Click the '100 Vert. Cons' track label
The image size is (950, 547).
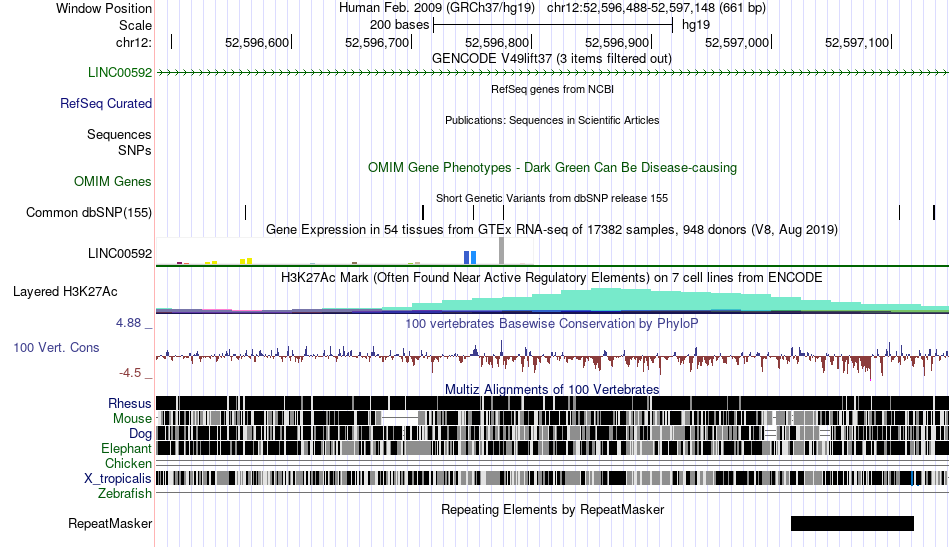point(56,348)
